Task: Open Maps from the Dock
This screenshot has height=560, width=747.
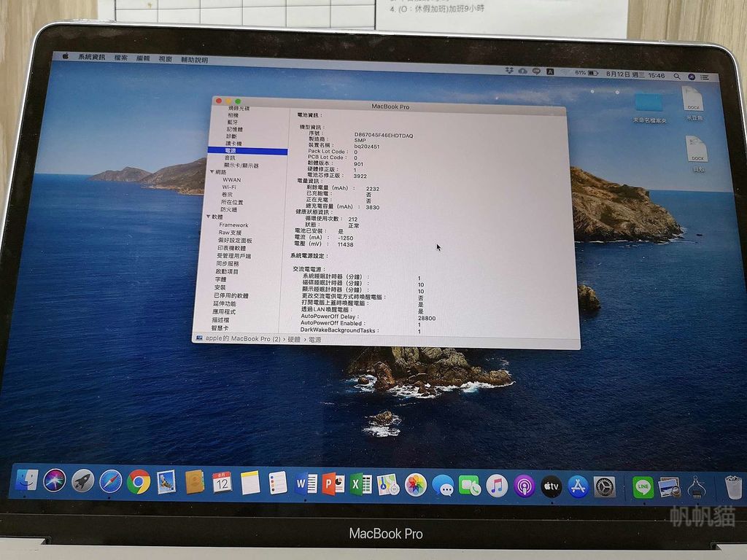Action: tap(388, 485)
